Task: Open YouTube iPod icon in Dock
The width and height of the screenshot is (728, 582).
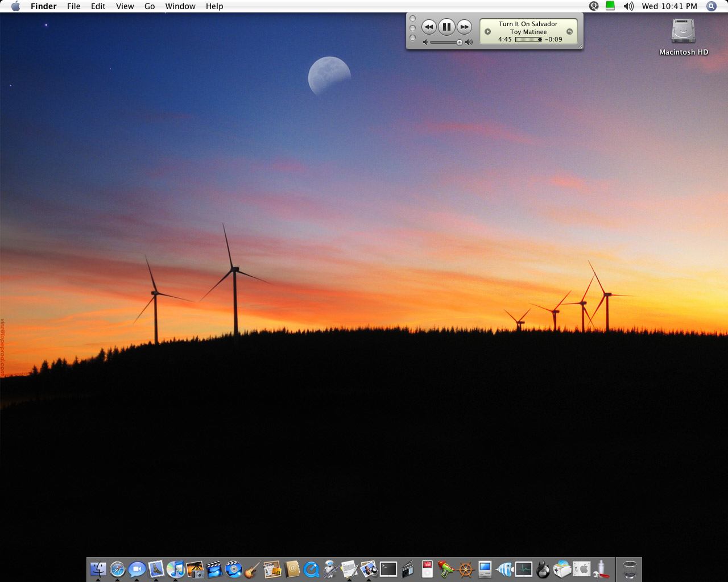Action: click(x=427, y=569)
